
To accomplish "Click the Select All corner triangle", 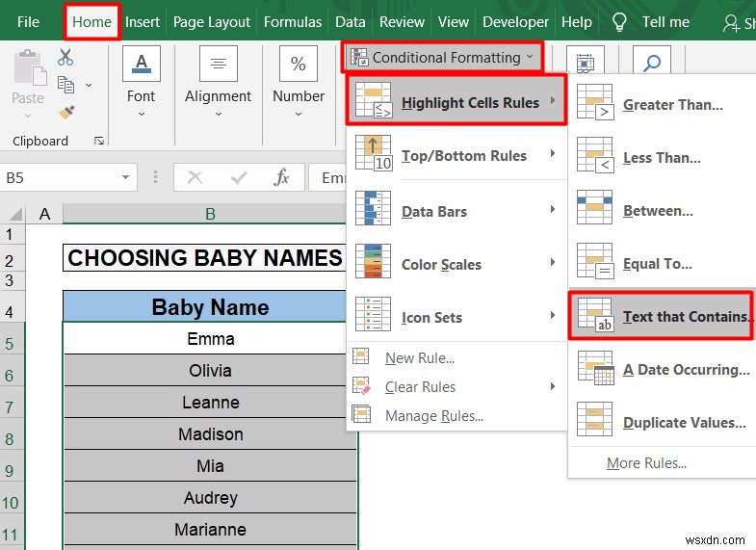I will point(16,214).
